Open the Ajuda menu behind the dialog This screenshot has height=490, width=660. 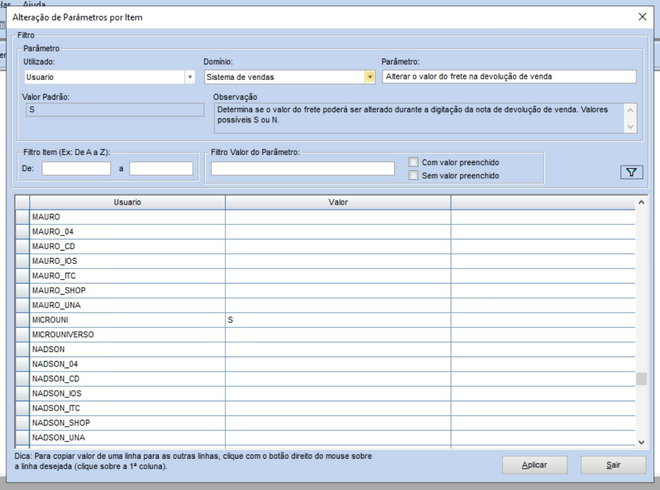[x=34, y=3]
